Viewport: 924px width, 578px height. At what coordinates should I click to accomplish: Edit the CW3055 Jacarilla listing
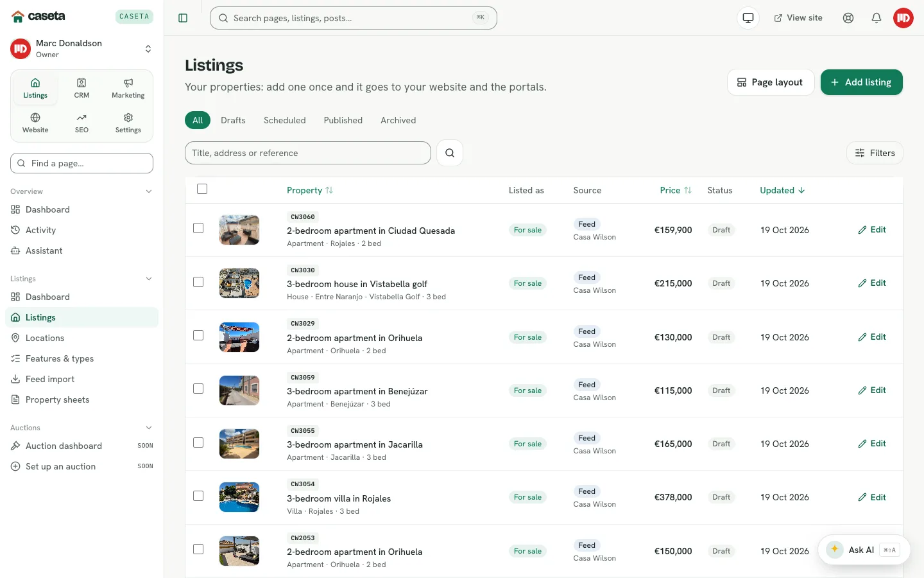coord(872,444)
